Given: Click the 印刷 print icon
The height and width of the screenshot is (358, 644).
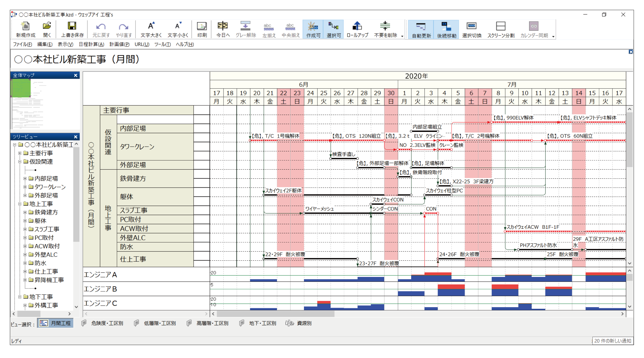Looking at the screenshot, I should pos(202,26).
